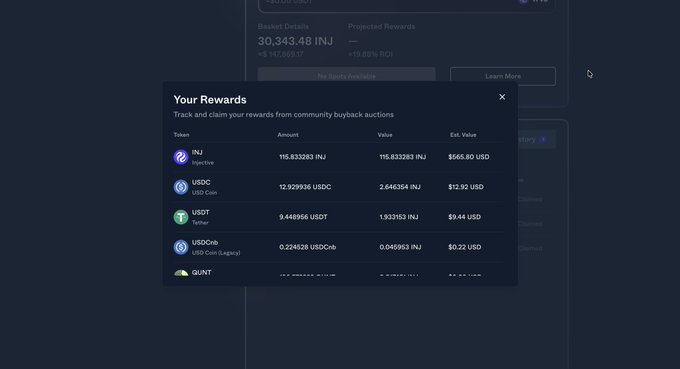Select the 9.448956 USDT amount
680x369 pixels.
[x=303, y=217]
